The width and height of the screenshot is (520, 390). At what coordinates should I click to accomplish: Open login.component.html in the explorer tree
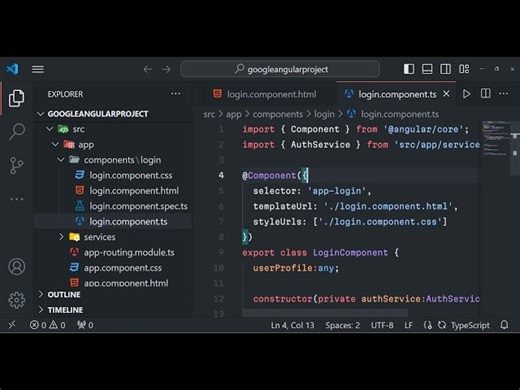click(x=134, y=191)
